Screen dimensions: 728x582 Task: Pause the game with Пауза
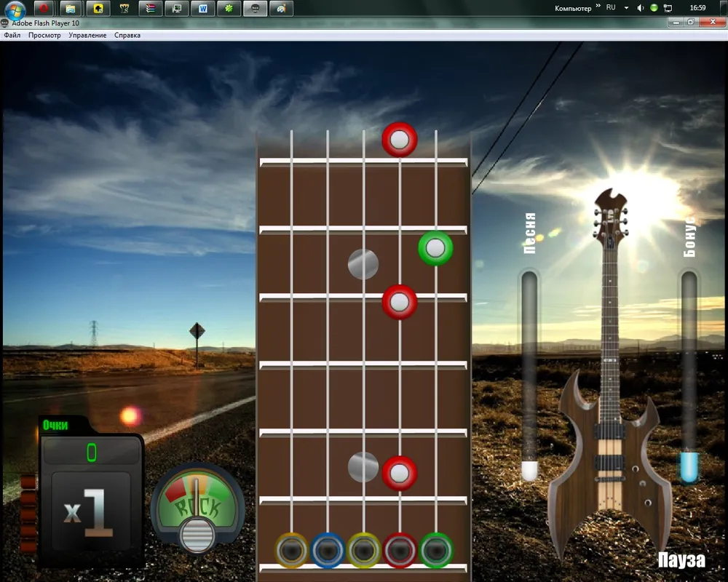click(x=681, y=560)
